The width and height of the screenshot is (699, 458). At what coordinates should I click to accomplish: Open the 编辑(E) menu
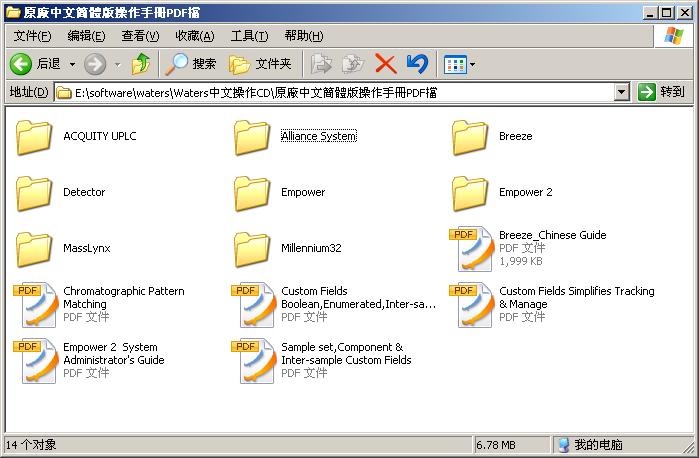[x=86, y=36]
